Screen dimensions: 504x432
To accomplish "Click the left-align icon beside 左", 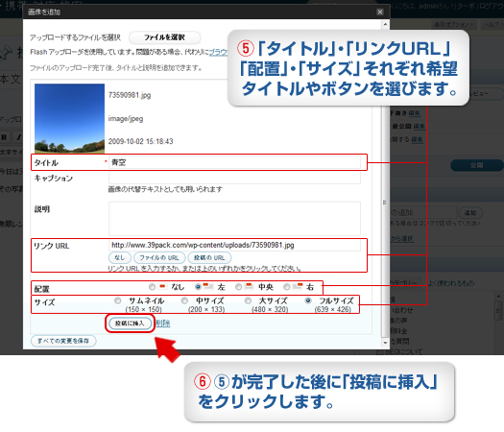I will (x=208, y=286).
